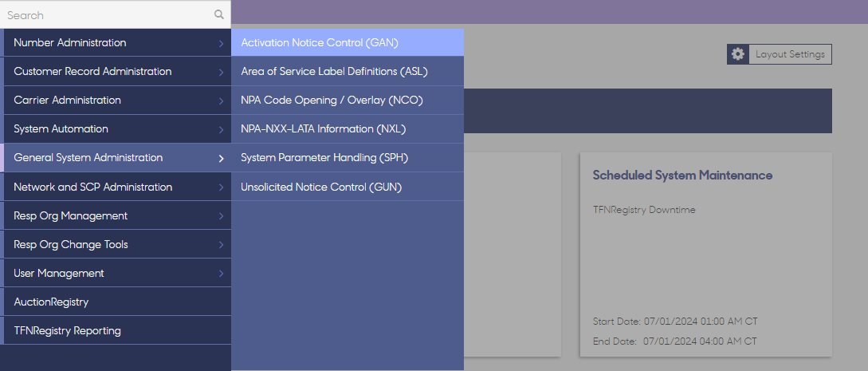This screenshot has height=371, width=868.
Task: Open the Layout Settings button
Action: [780, 54]
